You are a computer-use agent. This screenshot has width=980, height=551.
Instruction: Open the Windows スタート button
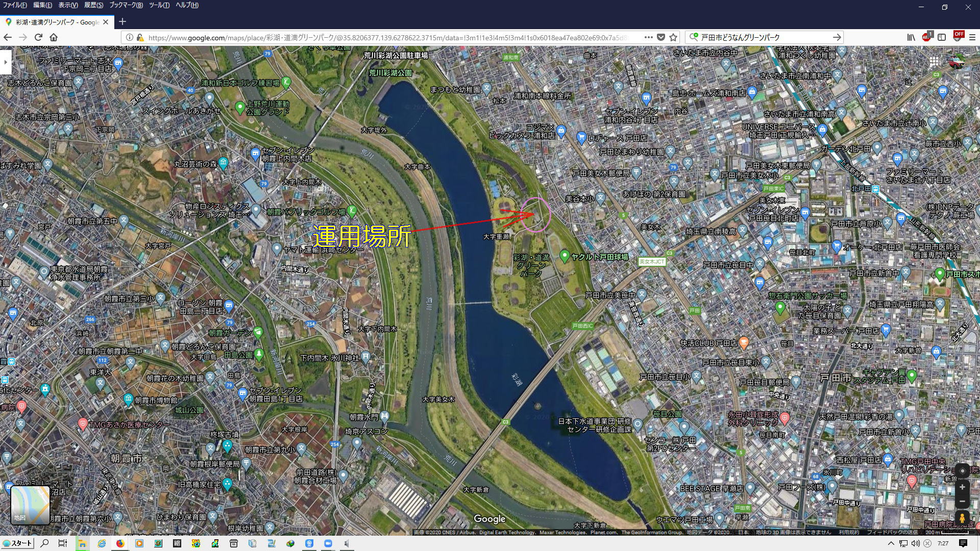coord(17,543)
